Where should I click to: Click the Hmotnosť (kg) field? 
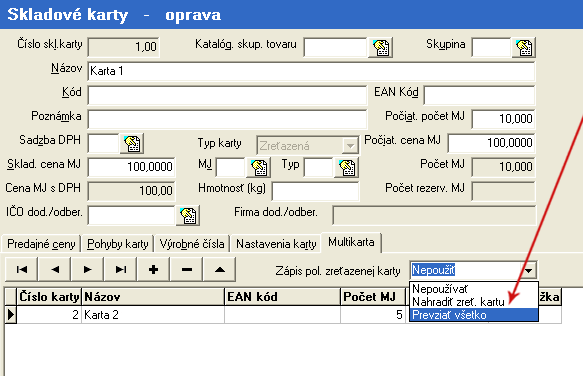click(x=316, y=191)
